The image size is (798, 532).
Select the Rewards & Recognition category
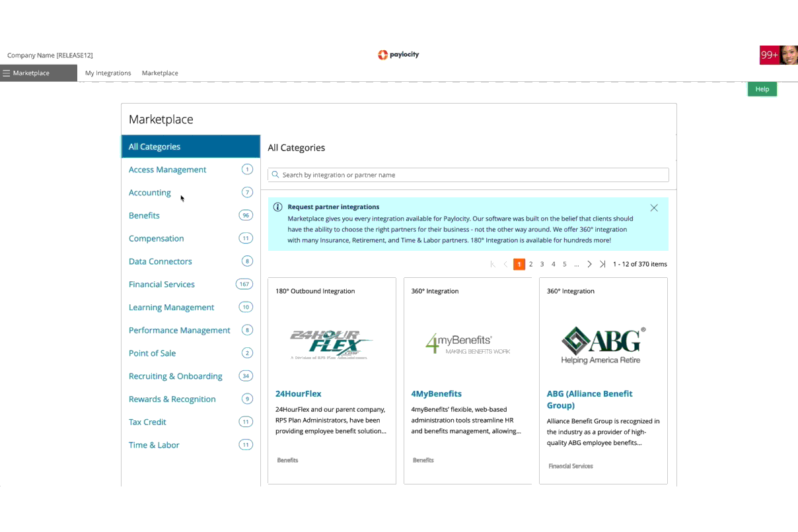tap(191, 399)
